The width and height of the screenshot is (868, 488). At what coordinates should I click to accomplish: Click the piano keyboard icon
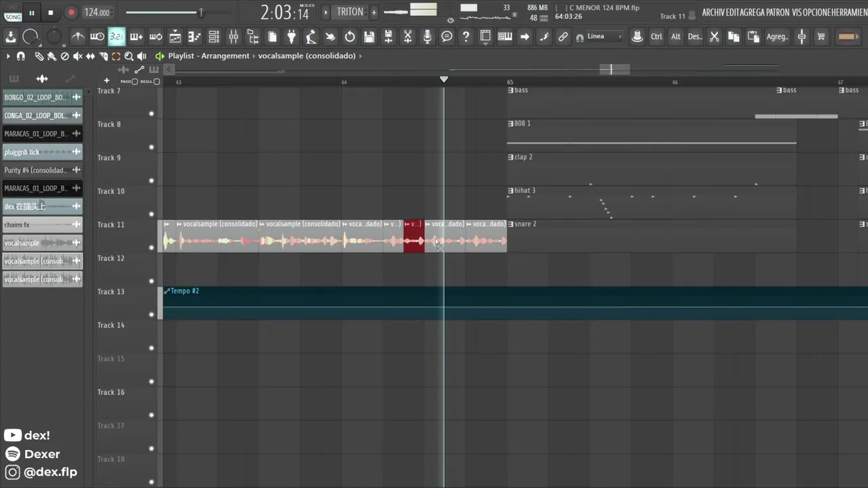[505, 37]
